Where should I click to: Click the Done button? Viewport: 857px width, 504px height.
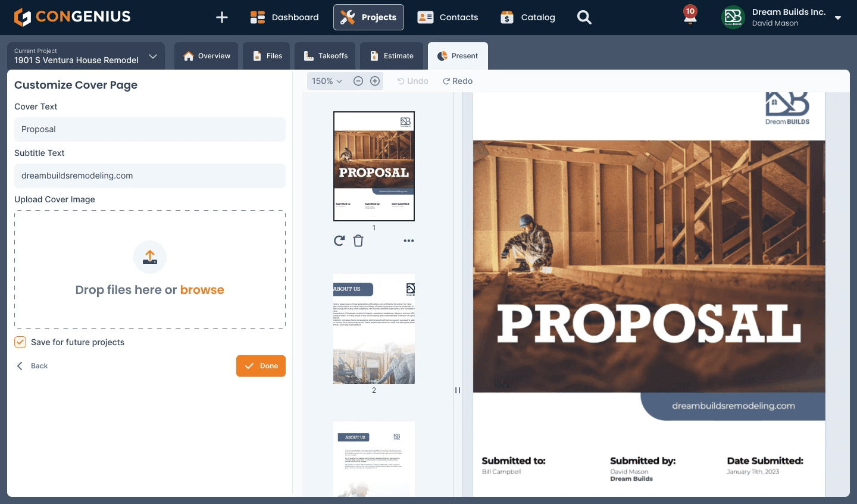point(261,366)
